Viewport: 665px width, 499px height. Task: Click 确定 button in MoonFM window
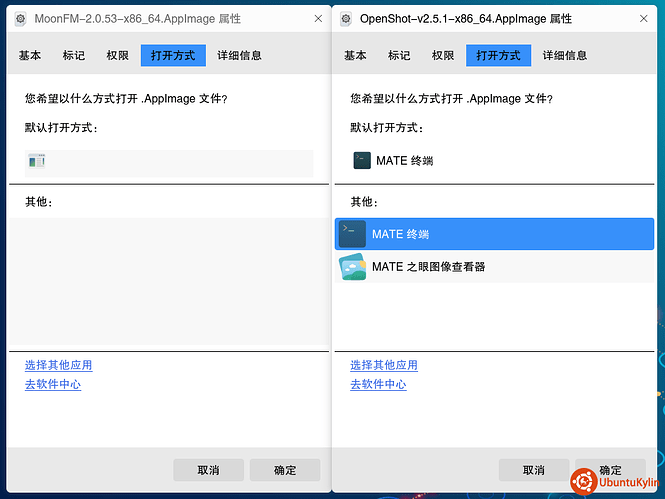[x=285, y=470]
